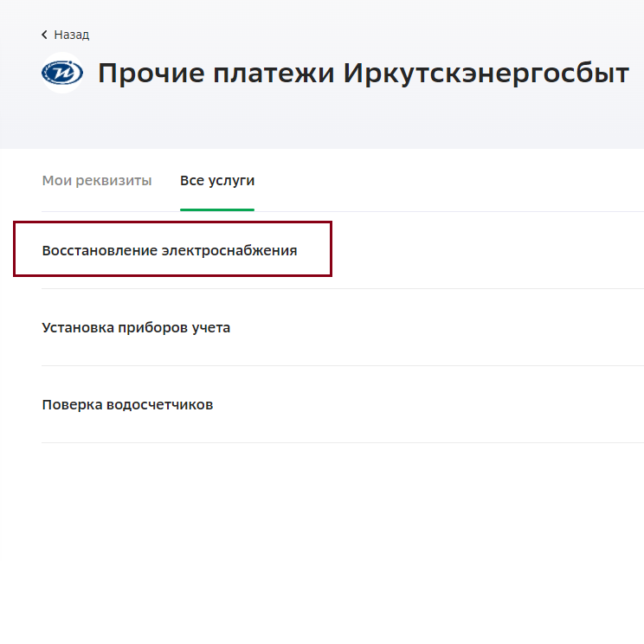Click the back chevron arrow icon

pyautogui.click(x=44, y=35)
